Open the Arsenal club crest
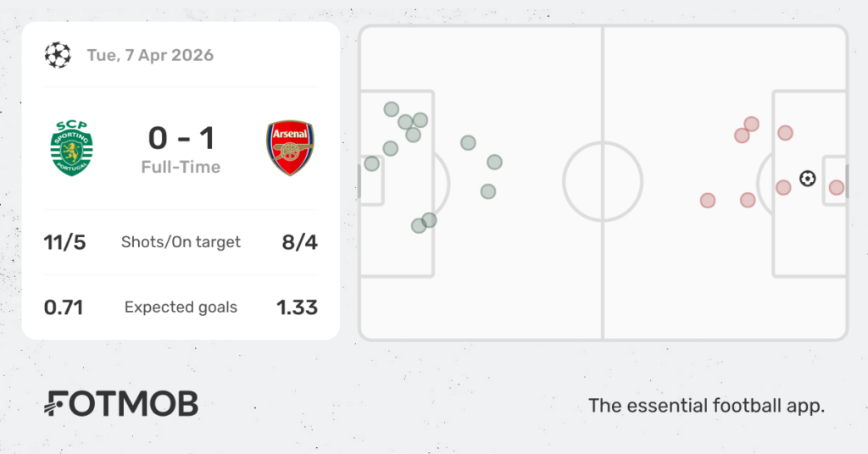Image resolution: width=868 pixels, height=454 pixels. tap(290, 148)
